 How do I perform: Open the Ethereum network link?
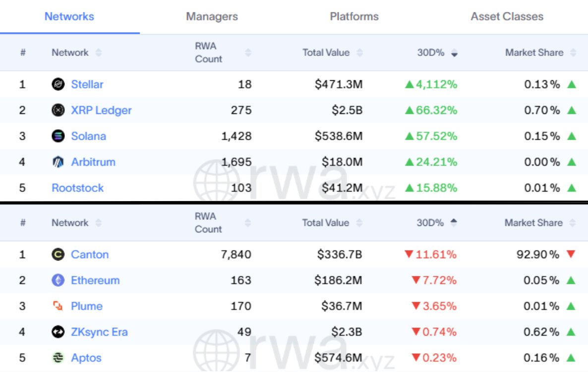[95, 280]
